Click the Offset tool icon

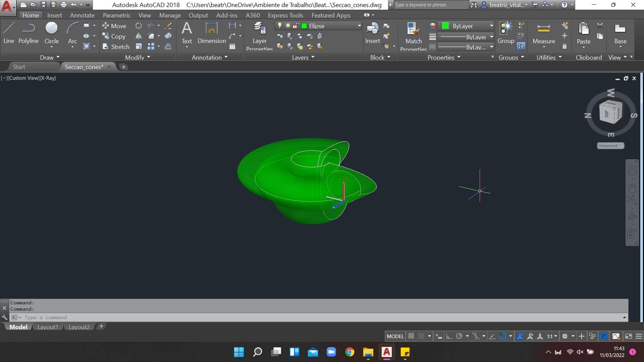168,46
